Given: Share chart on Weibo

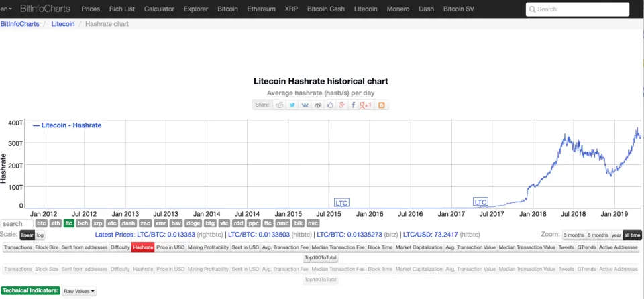Looking at the screenshot, I should [317, 105].
